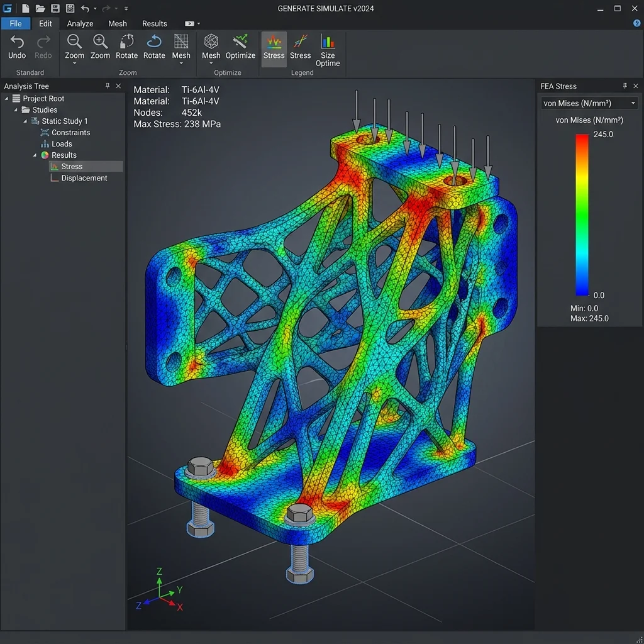Activate the Optimize tool icon
Image resolution: width=644 pixels, height=644 pixels.
coord(240,42)
